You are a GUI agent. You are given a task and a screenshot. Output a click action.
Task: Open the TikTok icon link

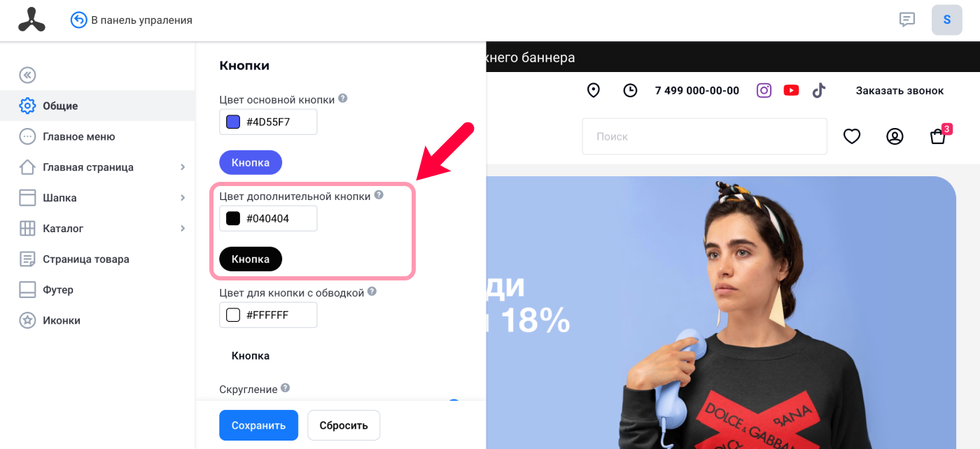(x=819, y=90)
